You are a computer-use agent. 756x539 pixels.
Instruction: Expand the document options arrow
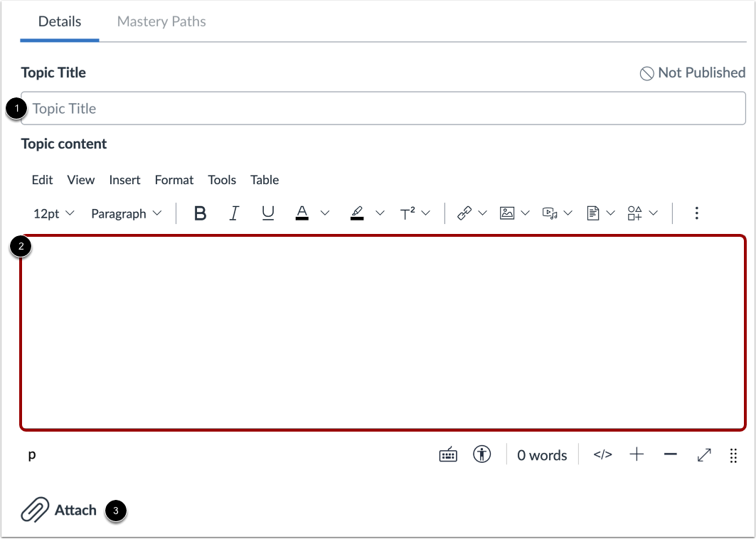[x=610, y=213]
